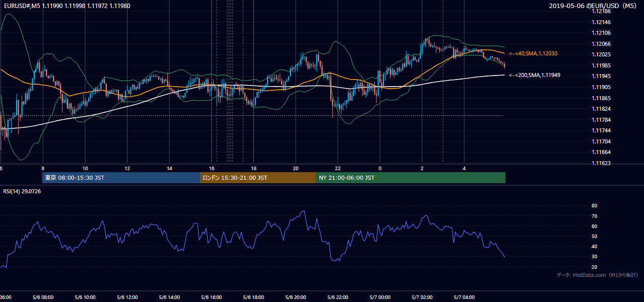
Task: Click the 5/7 00:00 time axis label
Action: click(x=379, y=297)
